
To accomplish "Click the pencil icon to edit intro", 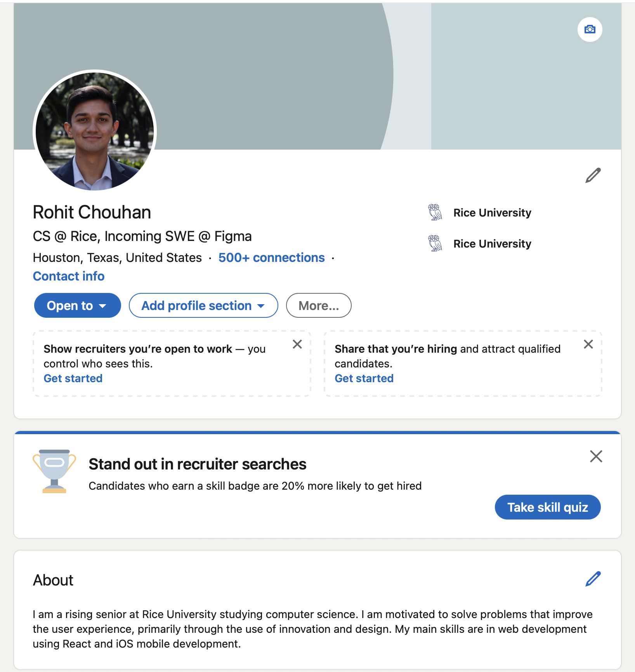I will click(x=593, y=175).
